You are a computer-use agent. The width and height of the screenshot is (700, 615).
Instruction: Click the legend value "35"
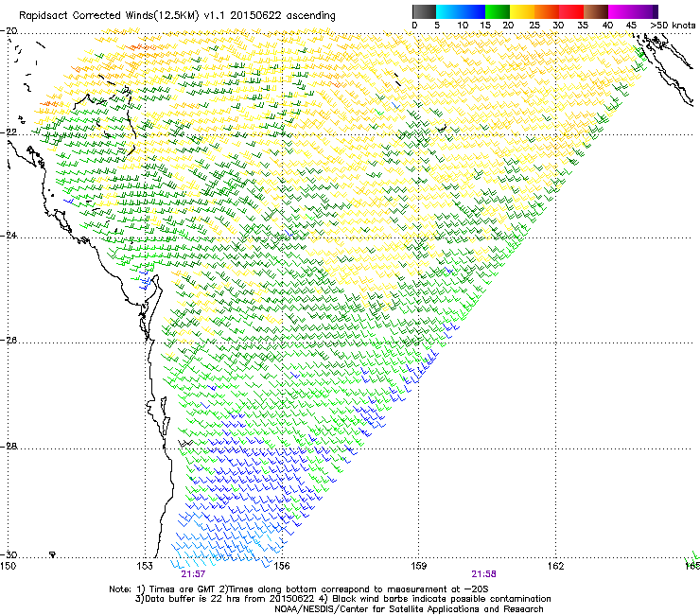click(583, 26)
